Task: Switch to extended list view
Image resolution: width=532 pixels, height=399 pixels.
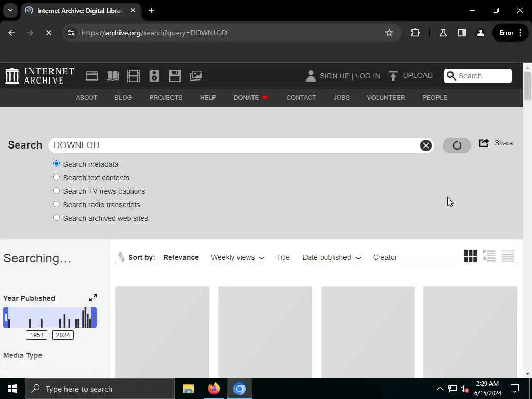Action: click(489, 256)
